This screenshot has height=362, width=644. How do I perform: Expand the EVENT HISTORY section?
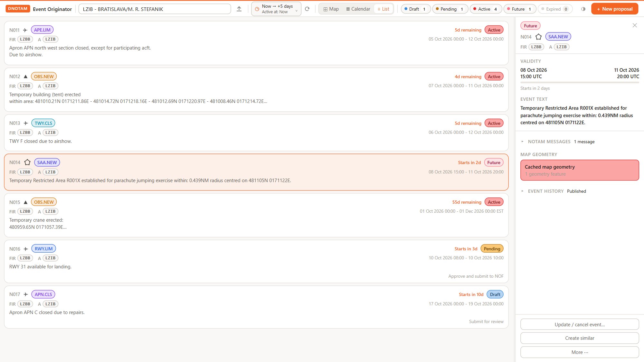click(554, 191)
